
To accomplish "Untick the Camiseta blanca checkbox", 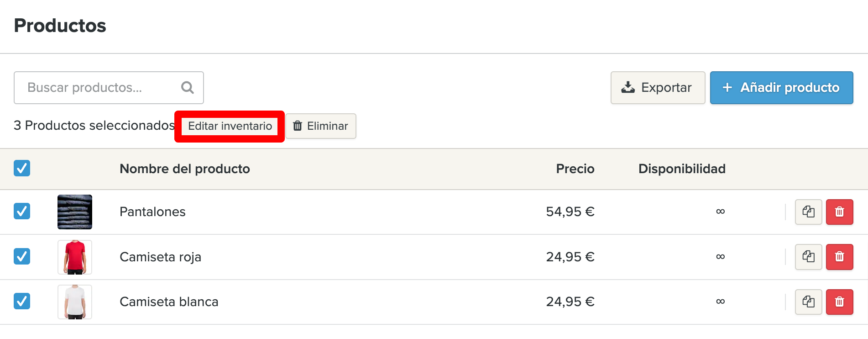I will pos(22,301).
